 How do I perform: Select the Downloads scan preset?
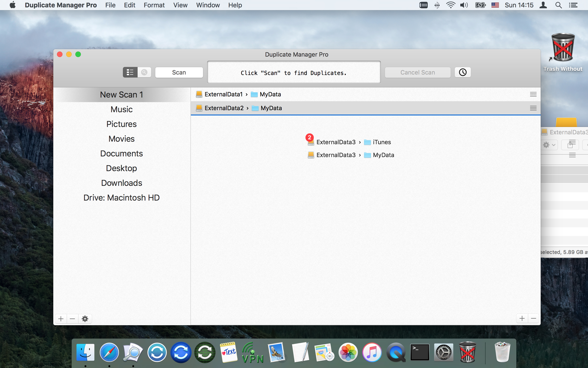122,183
